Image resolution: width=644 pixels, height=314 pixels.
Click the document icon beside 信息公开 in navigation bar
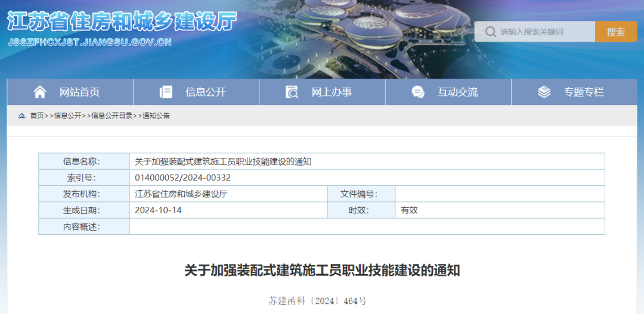(x=166, y=92)
